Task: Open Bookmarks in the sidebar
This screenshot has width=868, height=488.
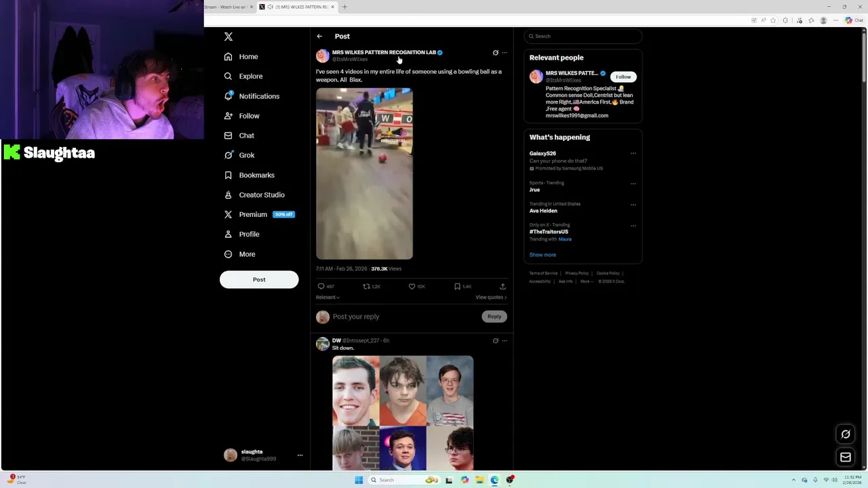Action: [250, 175]
